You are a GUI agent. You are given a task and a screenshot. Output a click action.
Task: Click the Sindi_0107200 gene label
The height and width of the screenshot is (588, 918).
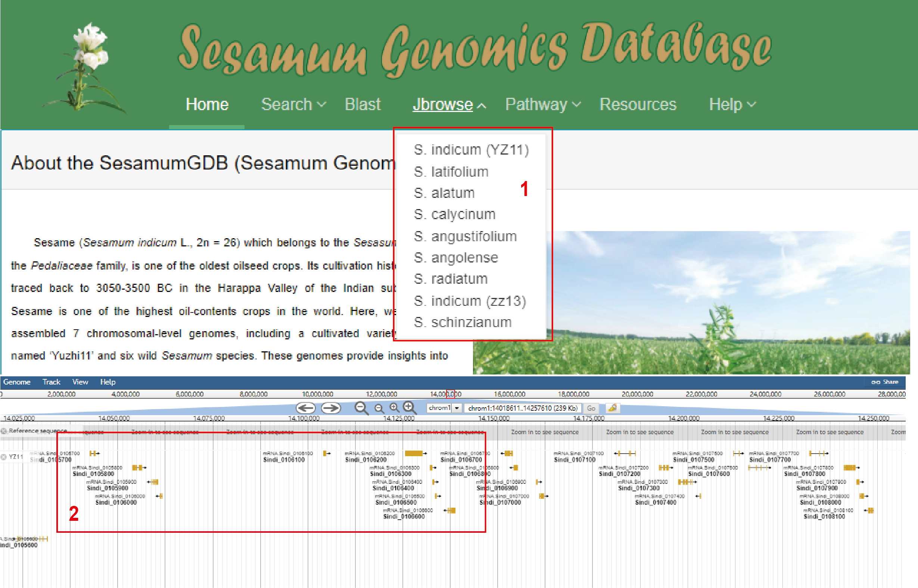click(x=619, y=474)
